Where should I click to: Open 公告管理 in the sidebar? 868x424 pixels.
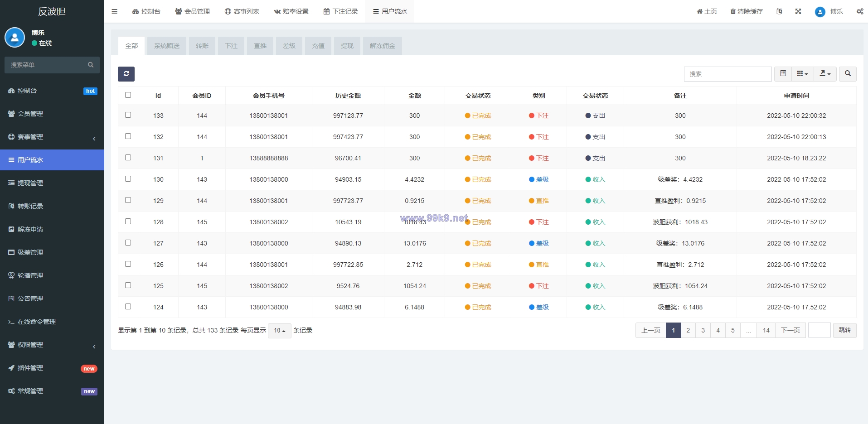click(x=52, y=299)
